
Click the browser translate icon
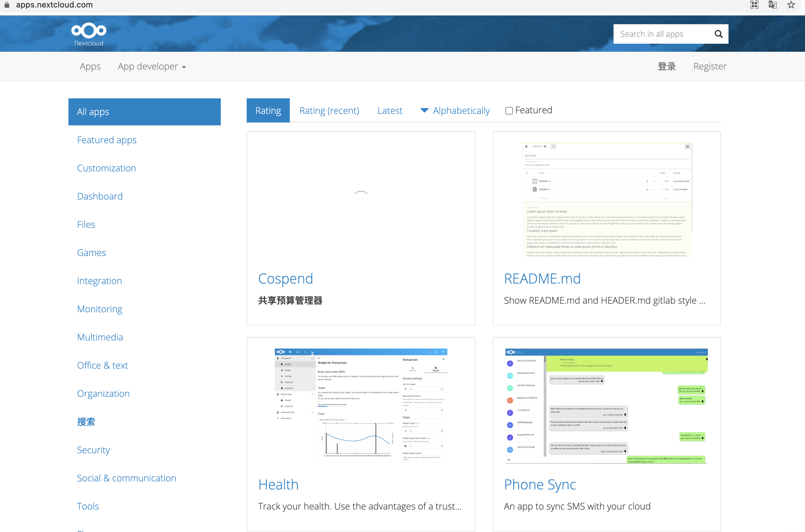coord(773,5)
